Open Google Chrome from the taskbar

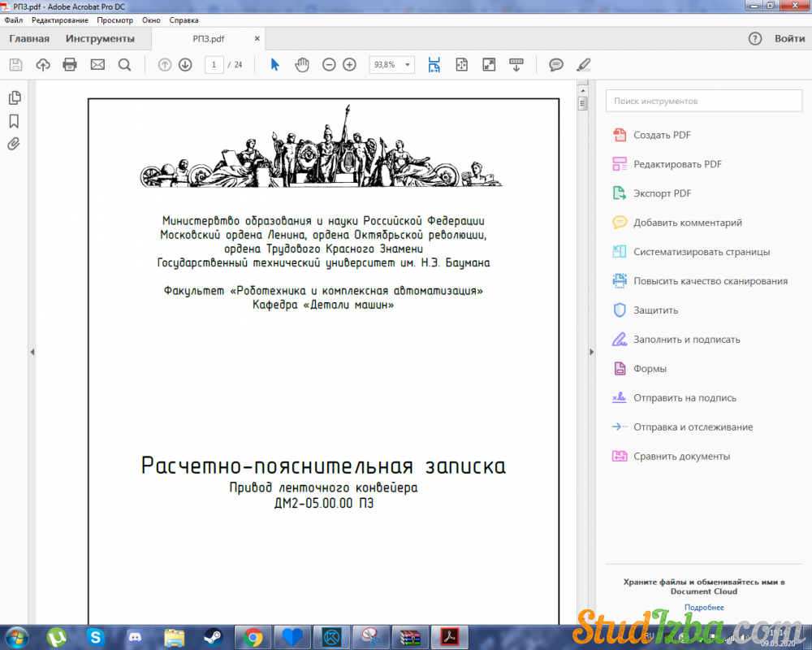click(253, 636)
